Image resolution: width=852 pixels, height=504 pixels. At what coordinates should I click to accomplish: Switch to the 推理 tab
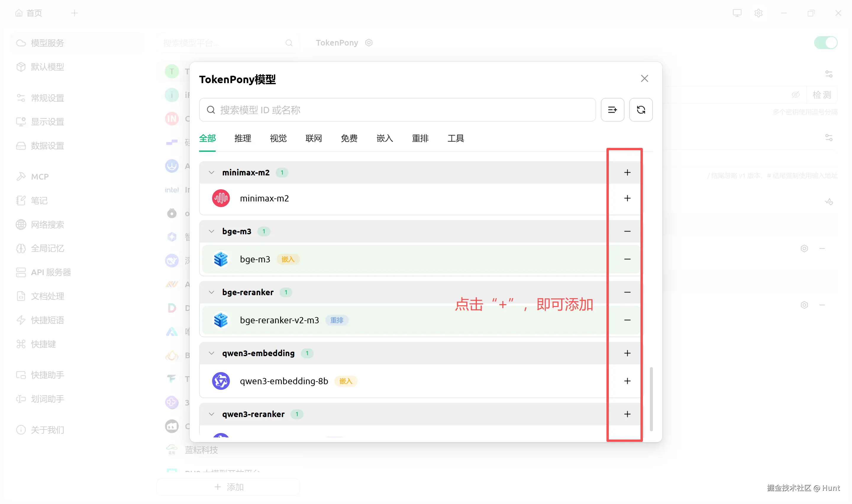(243, 138)
